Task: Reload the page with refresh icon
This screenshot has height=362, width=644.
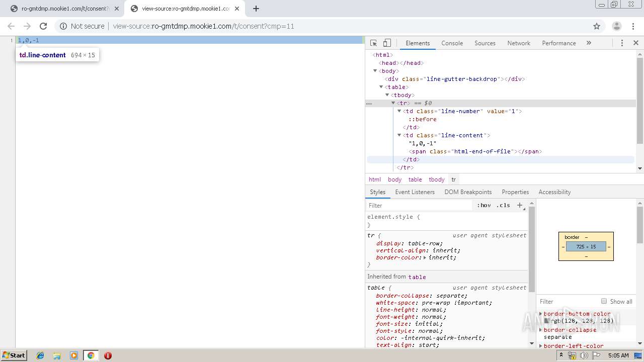Action: coord(43,26)
